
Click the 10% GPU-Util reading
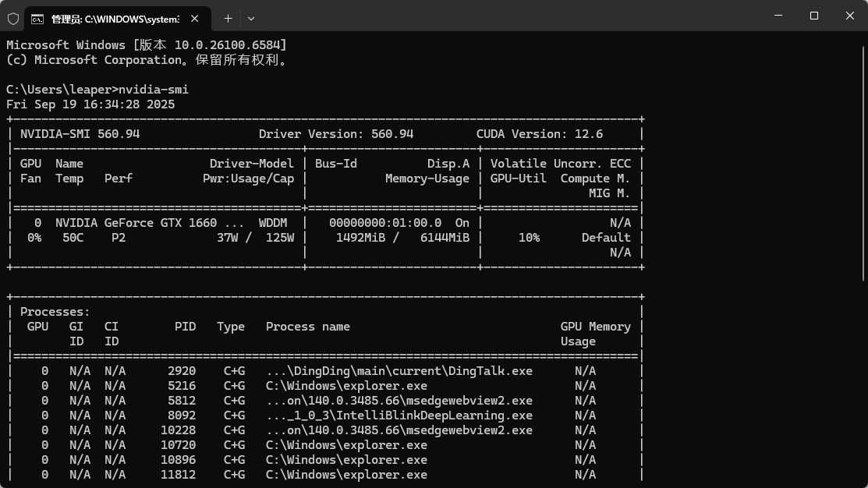(x=528, y=238)
